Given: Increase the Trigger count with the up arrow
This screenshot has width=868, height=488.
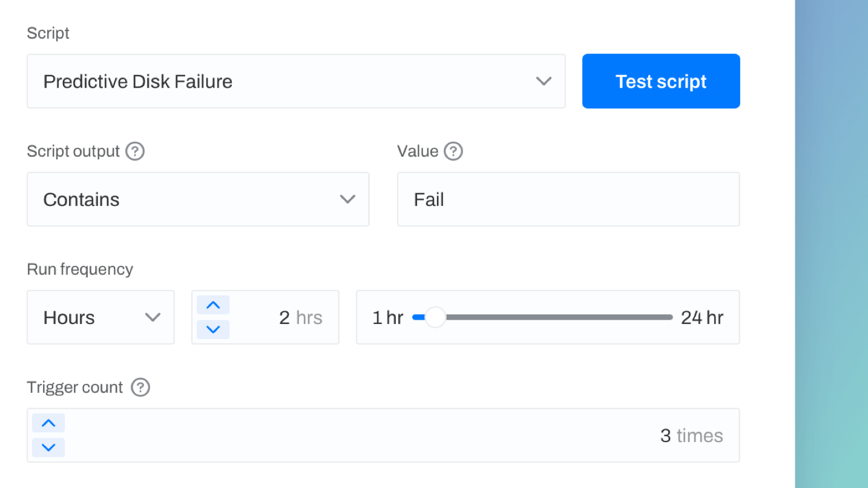Looking at the screenshot, I should (x=48, y=423).
